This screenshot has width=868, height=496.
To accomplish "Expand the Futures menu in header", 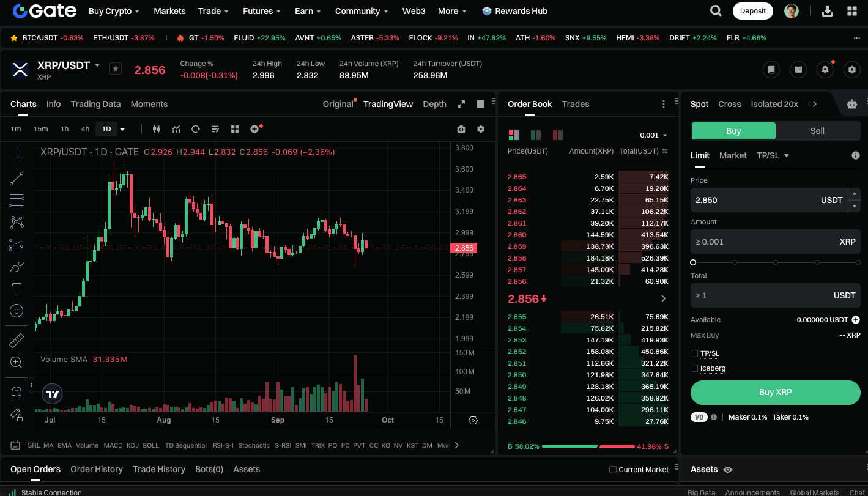I will pos(262,11).
